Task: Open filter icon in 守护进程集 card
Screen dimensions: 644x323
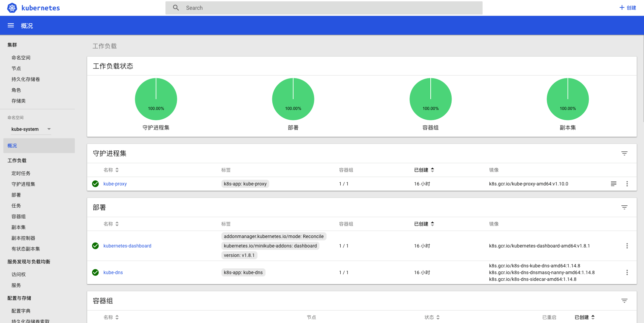Action: click(624, 153)
